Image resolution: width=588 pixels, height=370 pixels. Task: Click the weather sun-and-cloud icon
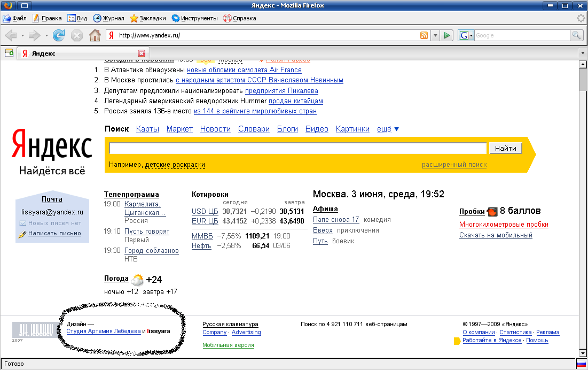pos(137,280)
